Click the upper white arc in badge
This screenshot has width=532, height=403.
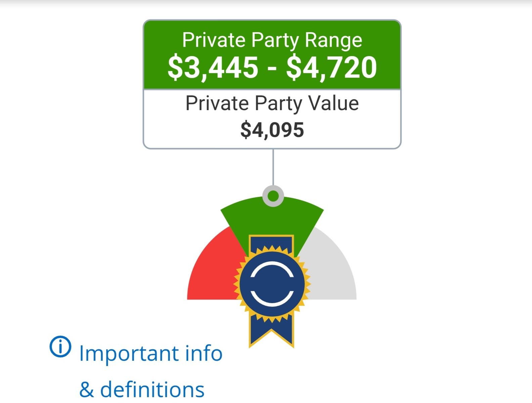tap(272, 269)
